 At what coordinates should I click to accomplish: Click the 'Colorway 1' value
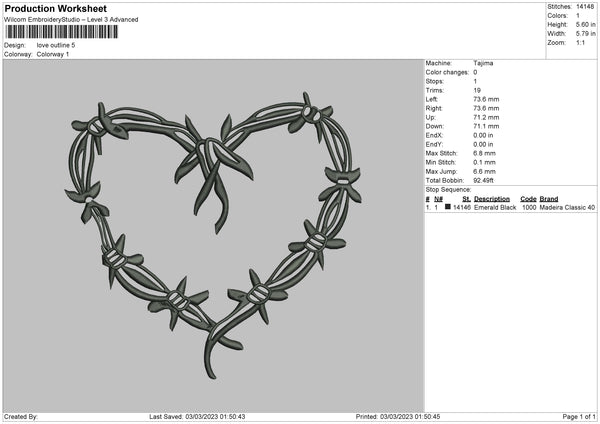point(53,54)
